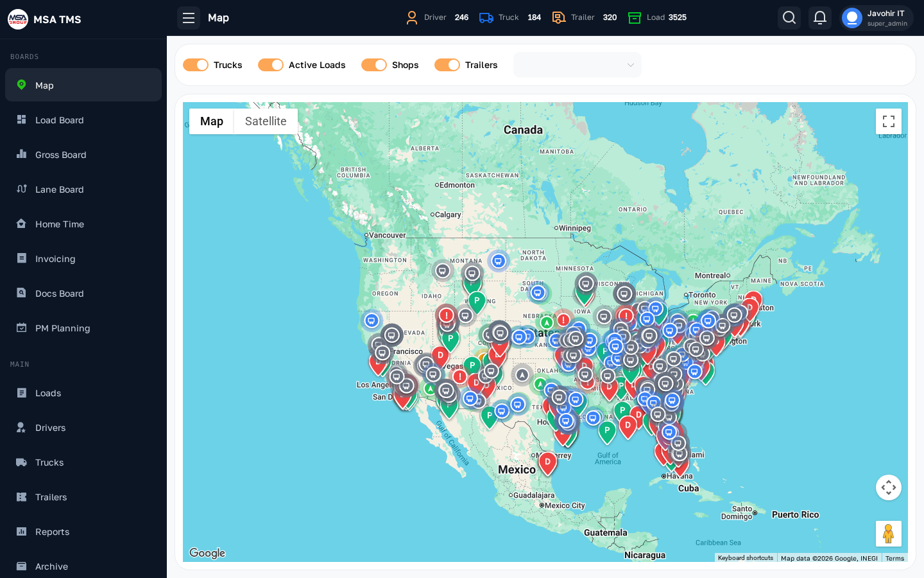Click green P marker over Wyoming

pos(477,301)
